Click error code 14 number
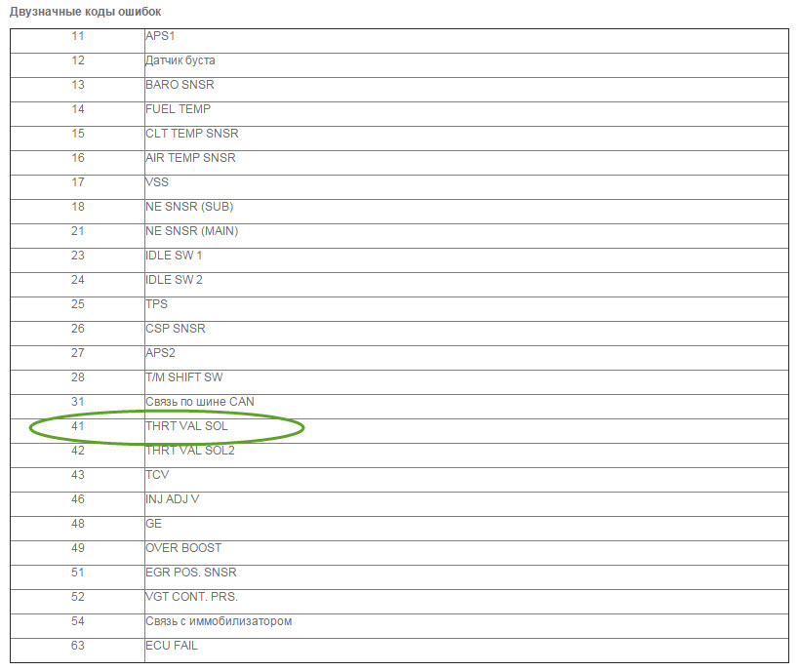Viewport: 800px width, 672px height. click(78, 109)
